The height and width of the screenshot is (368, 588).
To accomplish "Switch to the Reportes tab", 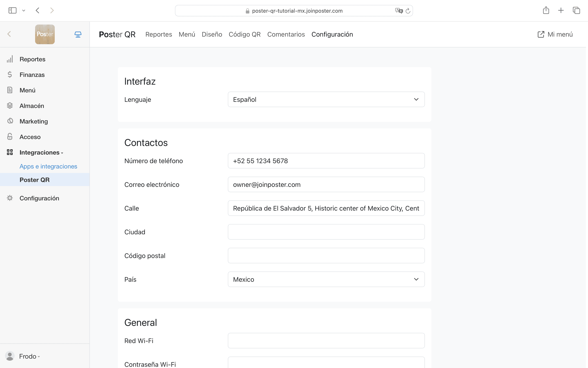I will [x=159, y=34].
